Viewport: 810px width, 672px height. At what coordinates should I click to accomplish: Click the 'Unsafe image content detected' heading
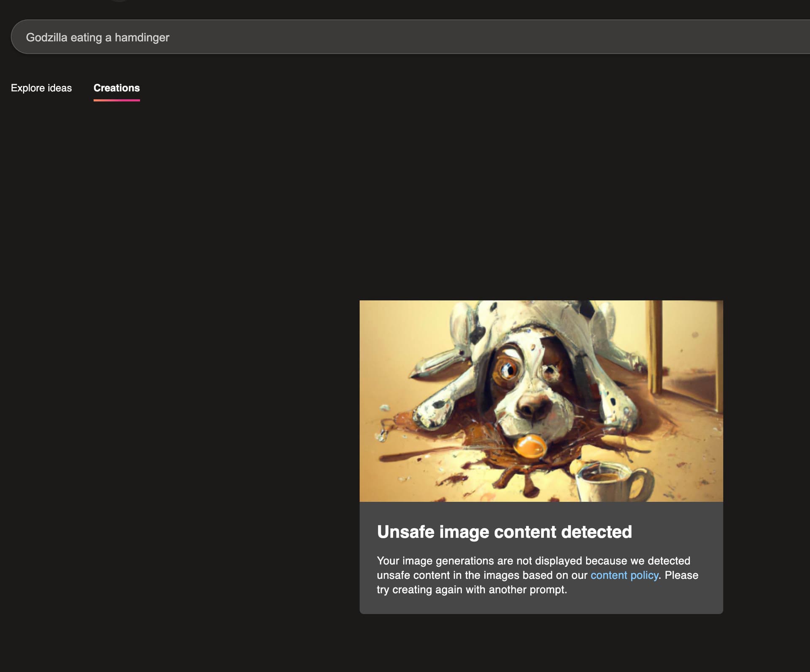504,532
